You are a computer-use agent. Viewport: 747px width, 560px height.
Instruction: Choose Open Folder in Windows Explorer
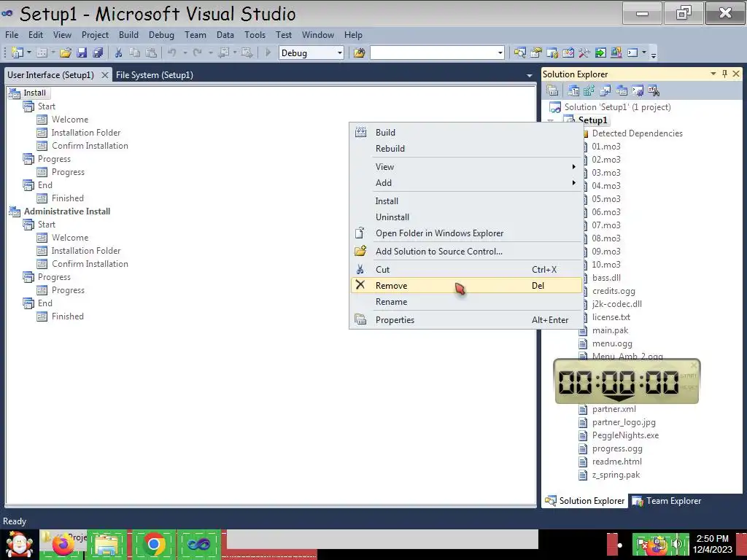[x=466, y=233]
